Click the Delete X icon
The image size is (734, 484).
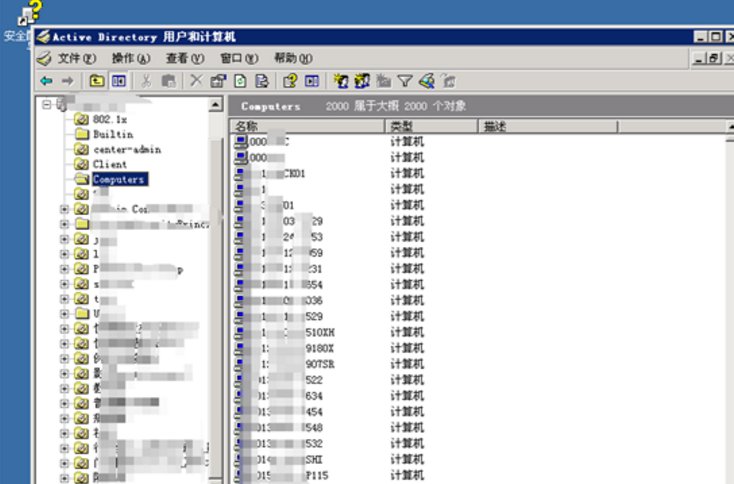click(196, 81)
